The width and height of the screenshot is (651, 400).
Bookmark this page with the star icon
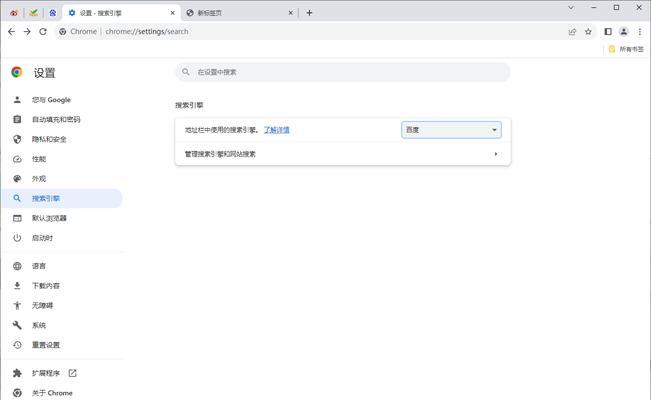[588, 32]
